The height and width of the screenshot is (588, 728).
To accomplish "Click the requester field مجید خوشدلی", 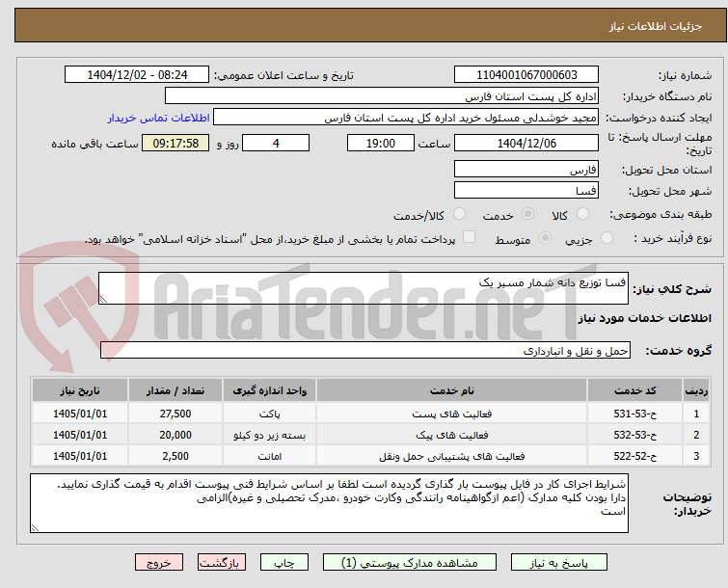I will tap(406, 118).
